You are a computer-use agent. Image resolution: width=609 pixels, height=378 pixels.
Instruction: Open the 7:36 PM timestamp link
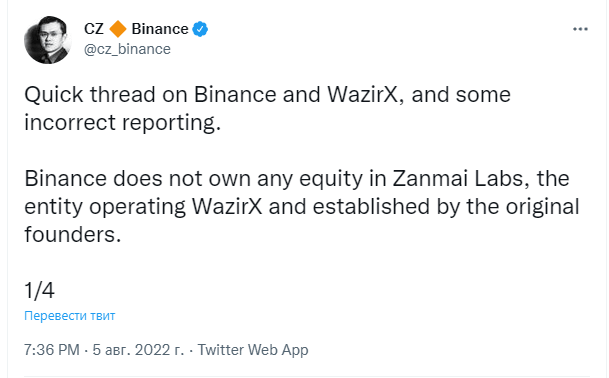pyautogui.click(x=52, y=350)
